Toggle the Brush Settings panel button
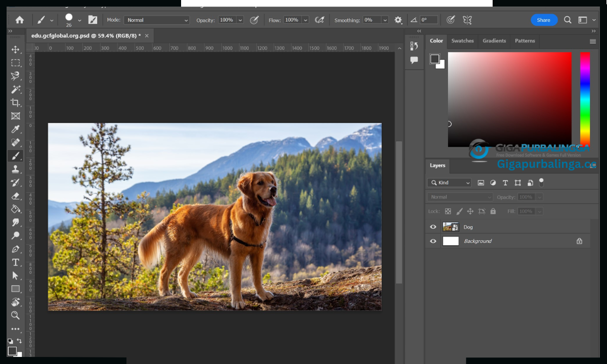The width and height of the screenshot is (607, 364). point(93,20)
